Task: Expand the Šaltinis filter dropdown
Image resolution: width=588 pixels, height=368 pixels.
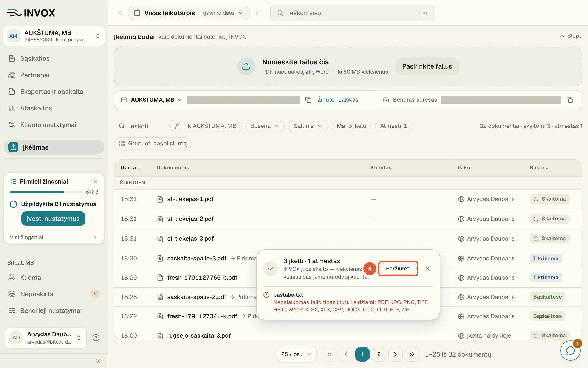Action: point(308,126)
